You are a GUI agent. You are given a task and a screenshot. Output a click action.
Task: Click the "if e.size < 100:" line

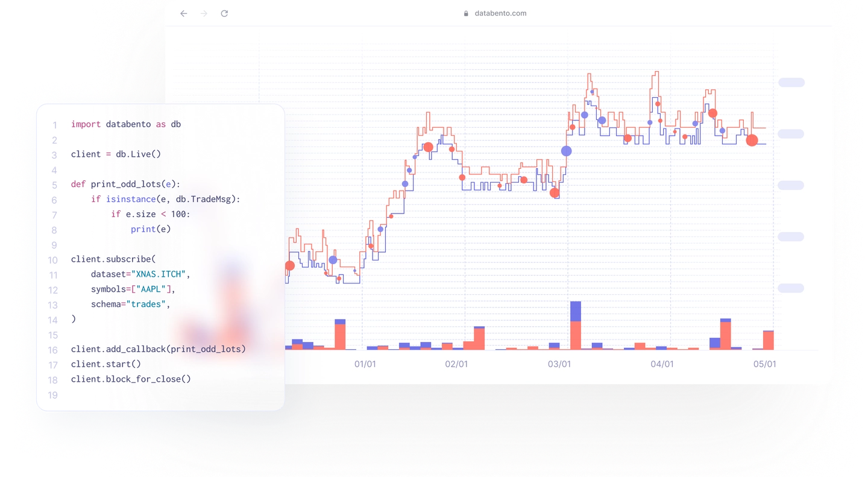point(151,214)
